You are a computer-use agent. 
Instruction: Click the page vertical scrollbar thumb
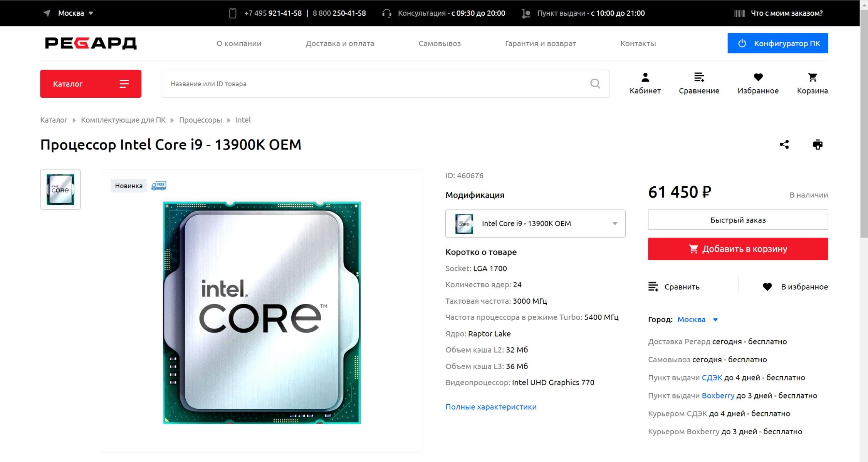click(863, 123)
